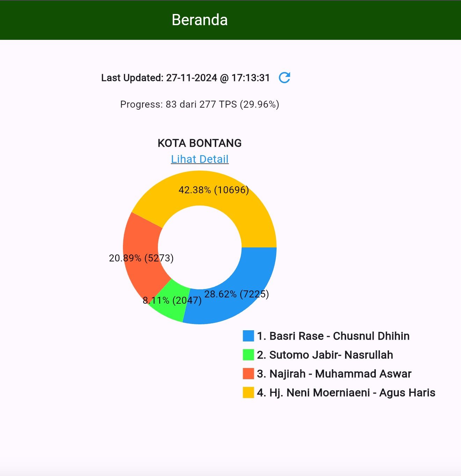The width and height of the screenshot is (461, 476).
Task: Click the Progress 83 dari 277 TPS text
Action: 200,104
